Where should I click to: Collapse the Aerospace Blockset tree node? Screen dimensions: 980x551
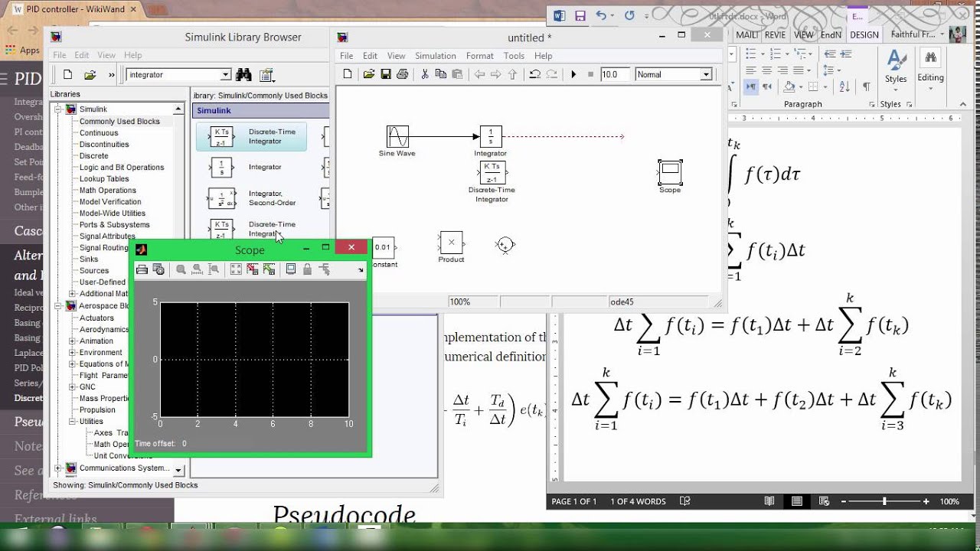click(x=57, y=305)
